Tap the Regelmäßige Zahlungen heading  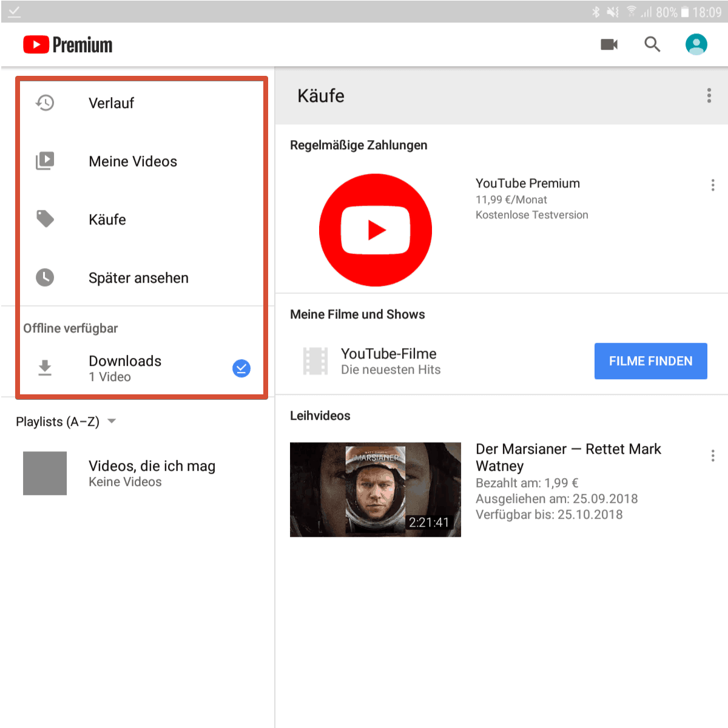(x=359, y=145)
